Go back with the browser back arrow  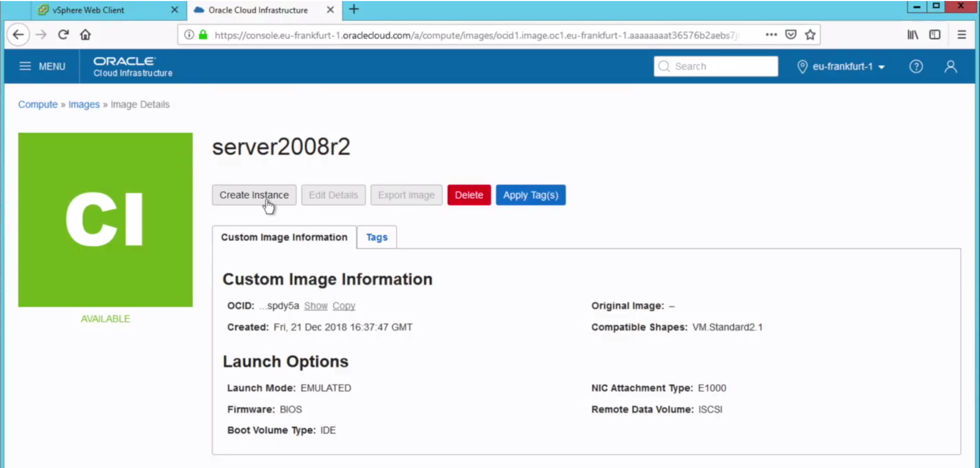tap(19, 35)
